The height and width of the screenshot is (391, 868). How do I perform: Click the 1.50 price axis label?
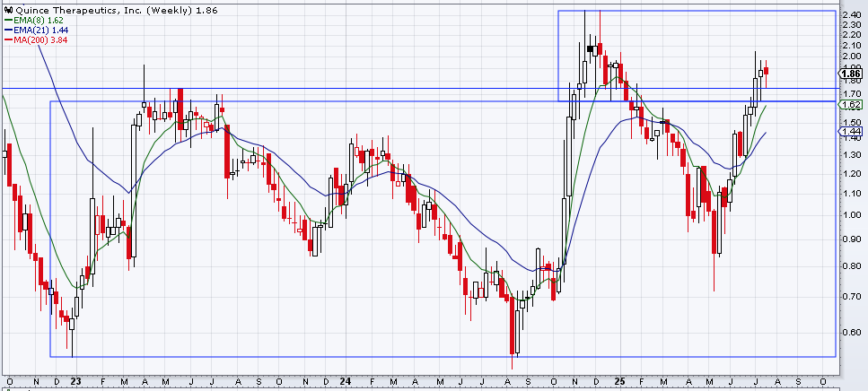(x=853, y=122)
